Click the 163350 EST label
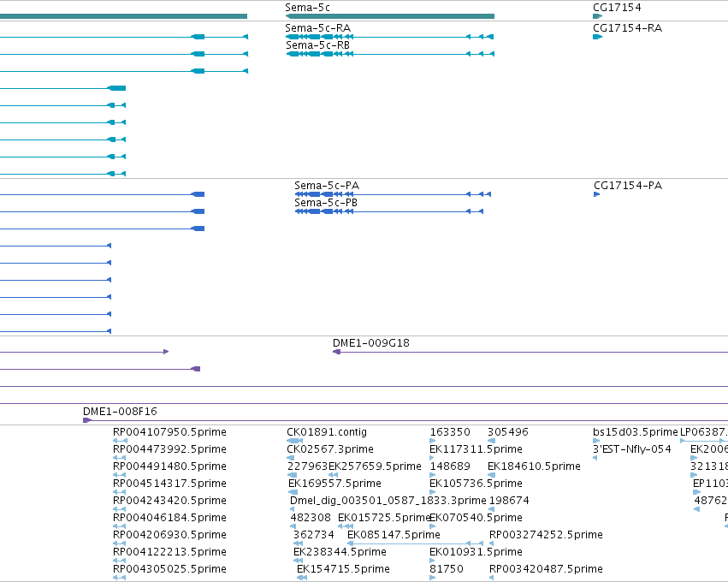 pyautogui.click(x=450, y=432)
